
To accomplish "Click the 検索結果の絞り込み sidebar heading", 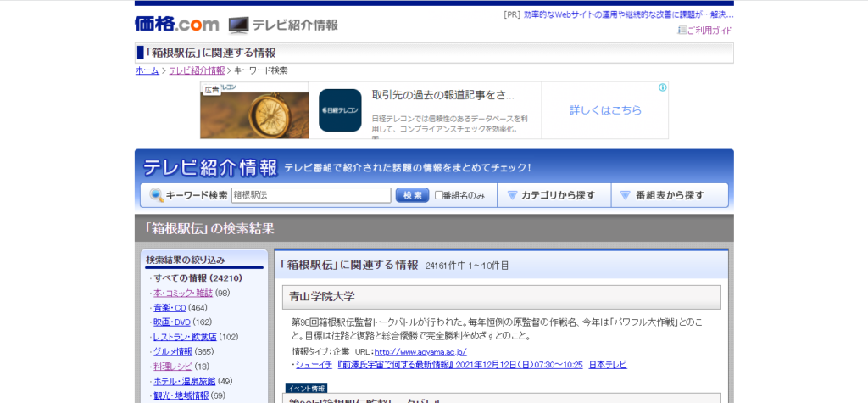I will click(186, 260).
